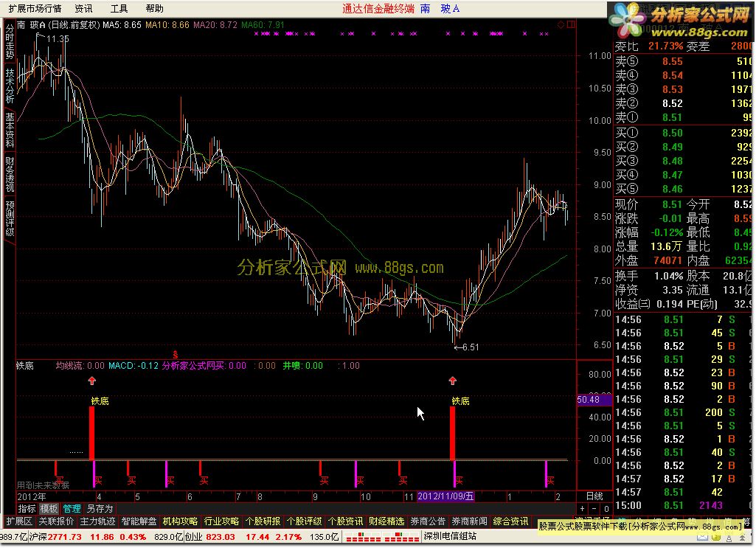This screenshot has height=548, width=756.
Task: Click the 6.51 low price marker
Action: tap(467, 347)
